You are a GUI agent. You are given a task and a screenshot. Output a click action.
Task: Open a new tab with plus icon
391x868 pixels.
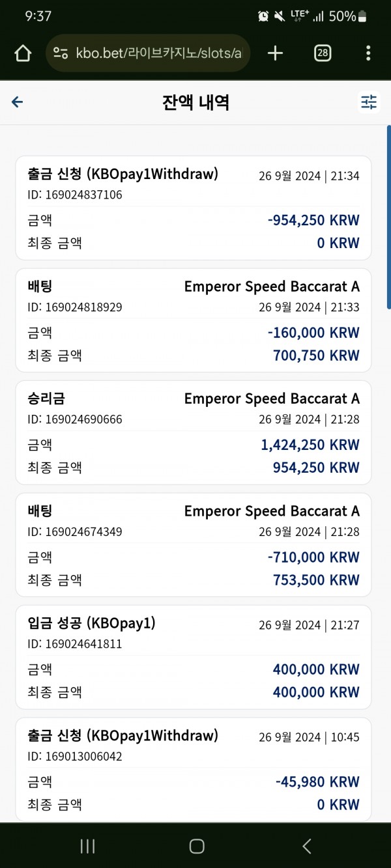pyautogui.click(x=276, y=53)
